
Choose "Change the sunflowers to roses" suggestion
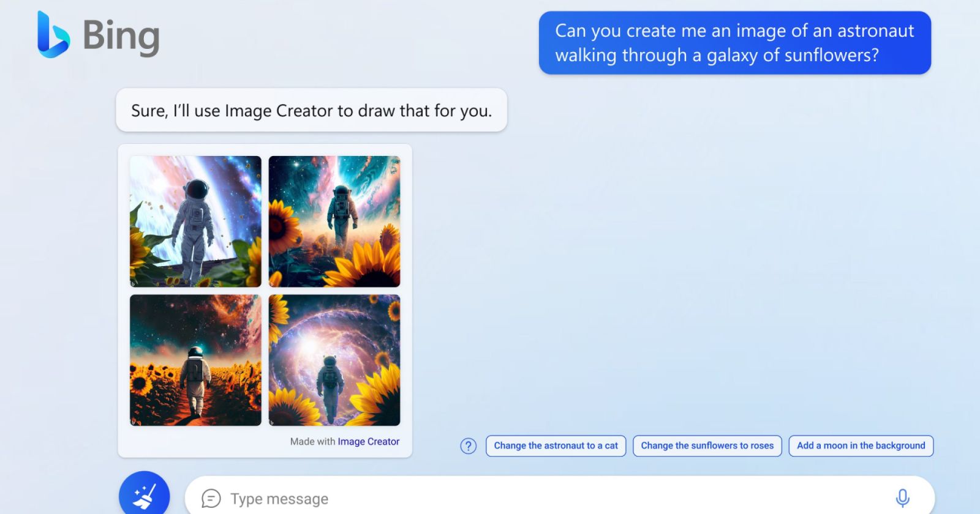coord(707,446)
